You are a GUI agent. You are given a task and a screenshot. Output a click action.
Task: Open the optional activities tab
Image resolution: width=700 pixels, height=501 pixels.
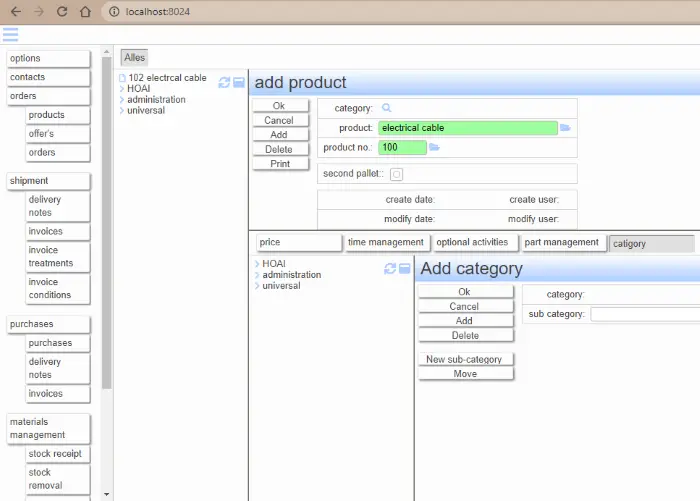pos(475,242)
